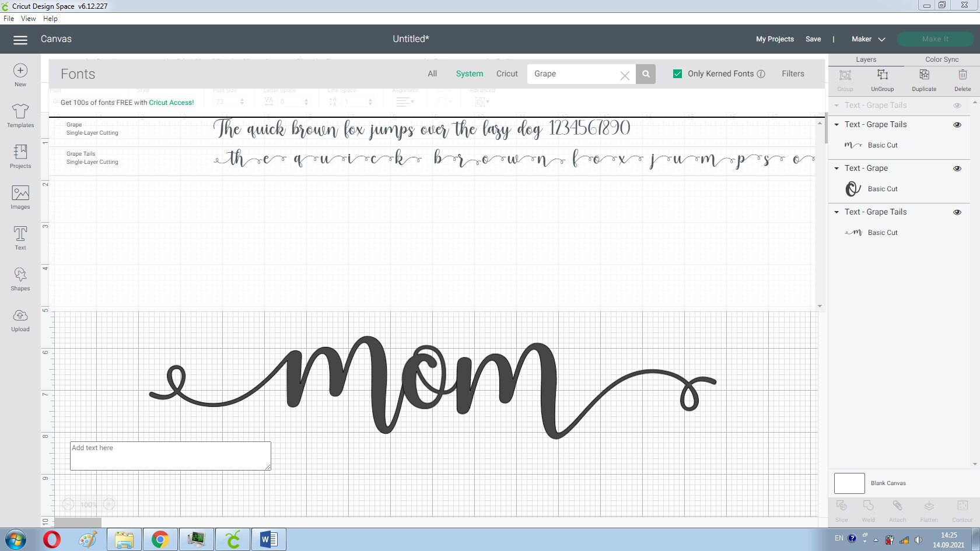Click the font search magnifier button
Screen dimensions: 980x551
(x=646, y=74)
